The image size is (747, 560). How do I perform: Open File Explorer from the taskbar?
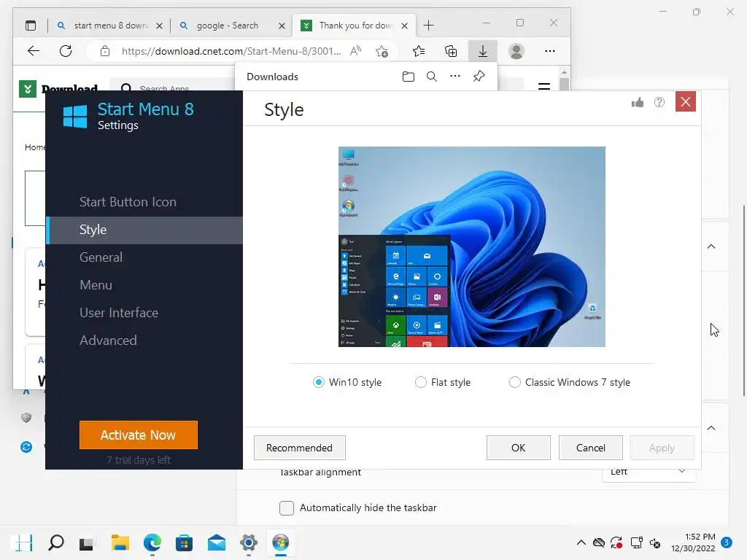120,542
